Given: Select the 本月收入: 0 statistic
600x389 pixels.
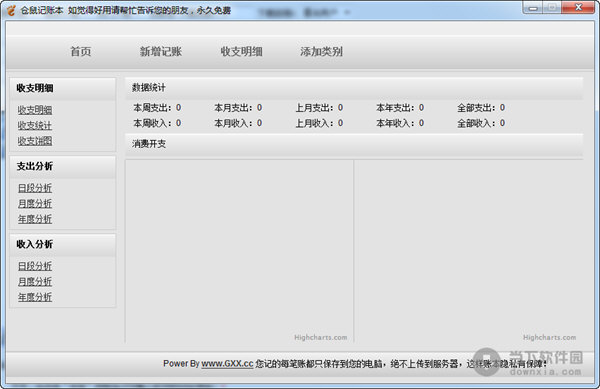Looking at the screenshot, I should [238, 123].
